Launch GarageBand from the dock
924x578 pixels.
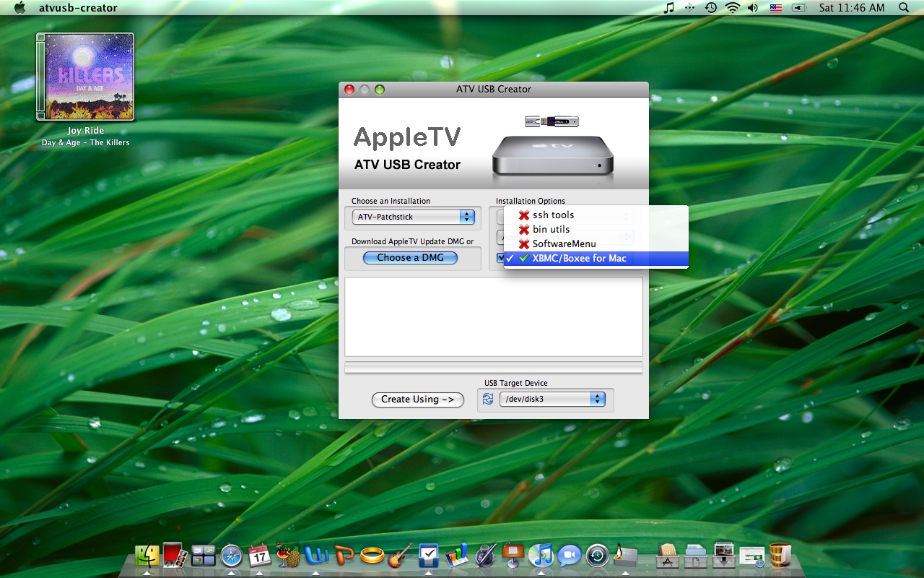coord(401,555)
